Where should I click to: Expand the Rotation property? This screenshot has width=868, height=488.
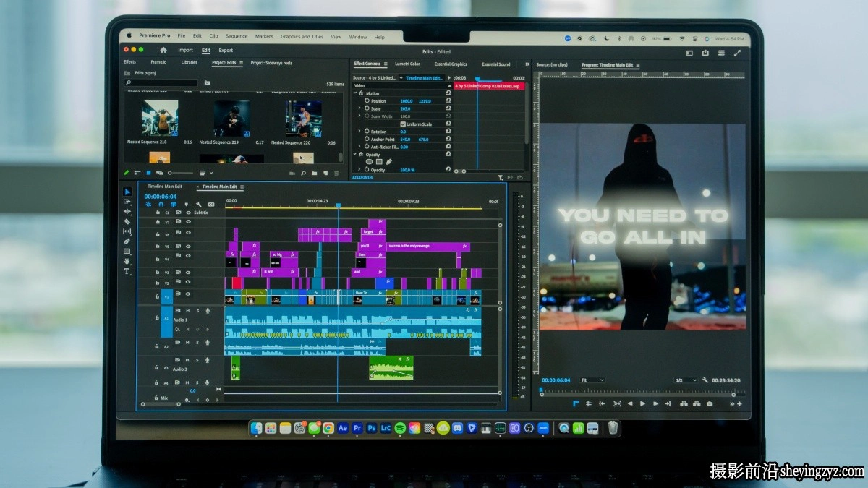coord(359,132)
